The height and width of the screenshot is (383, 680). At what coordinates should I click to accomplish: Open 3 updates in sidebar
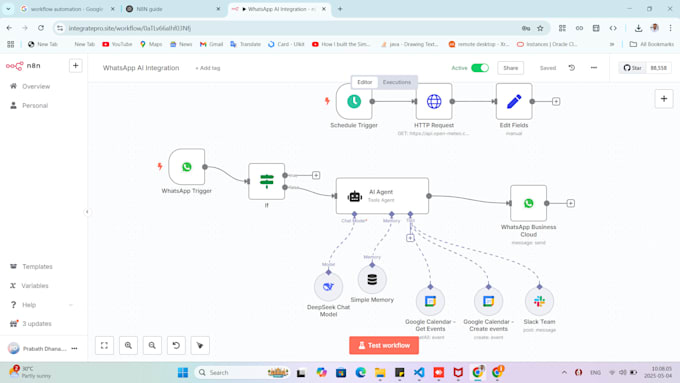[37, 324]
